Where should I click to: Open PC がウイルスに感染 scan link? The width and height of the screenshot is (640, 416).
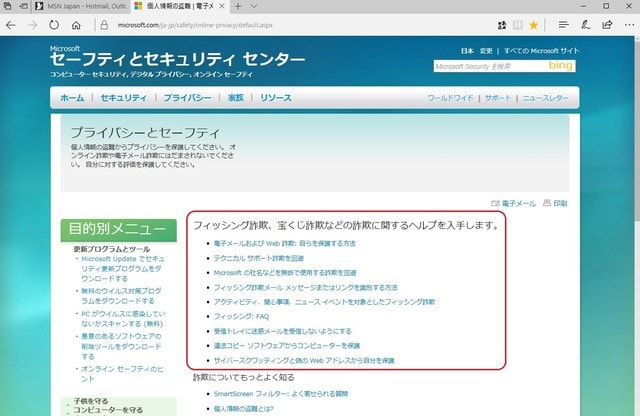click(123, 319)
